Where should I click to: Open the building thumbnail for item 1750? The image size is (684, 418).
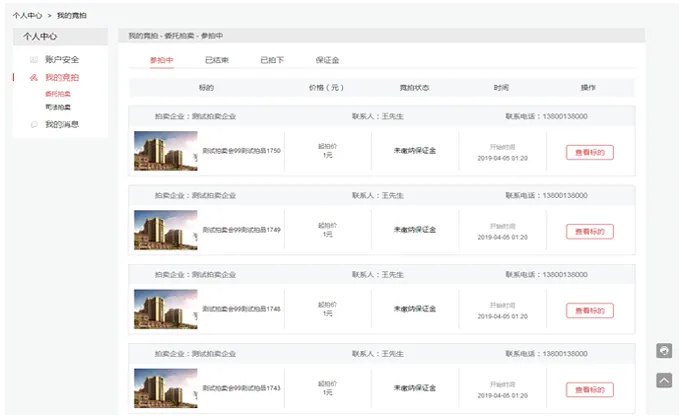166,151
